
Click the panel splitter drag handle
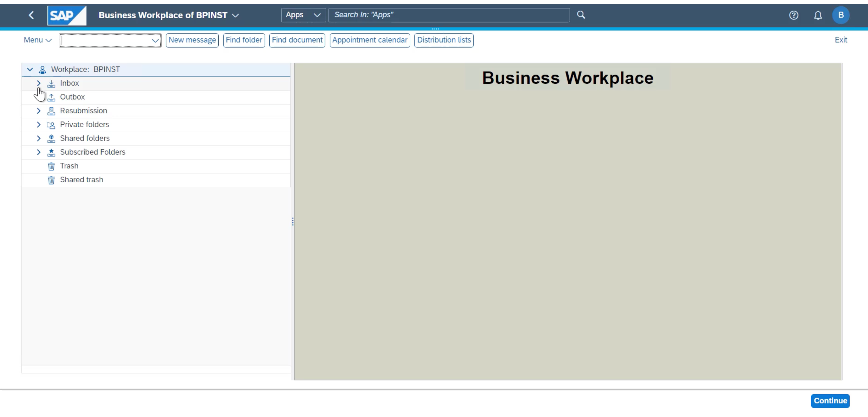pyautogui.click(x=292, y=221)
